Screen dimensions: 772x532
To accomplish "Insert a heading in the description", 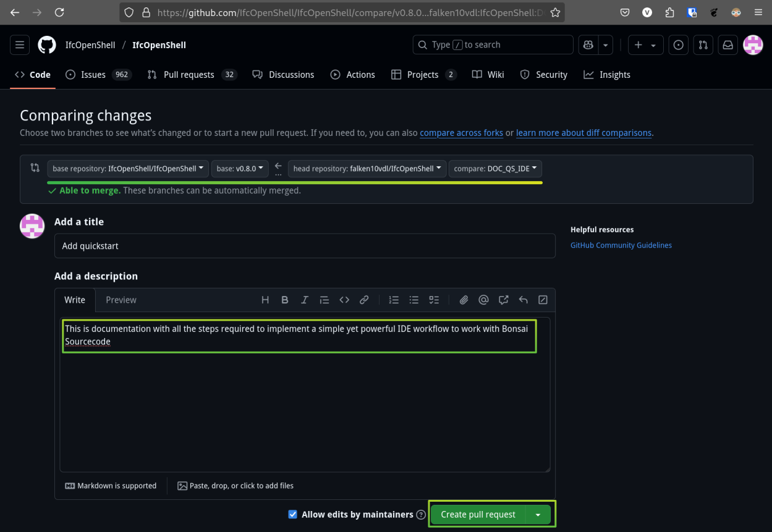I will coord(265,300).
